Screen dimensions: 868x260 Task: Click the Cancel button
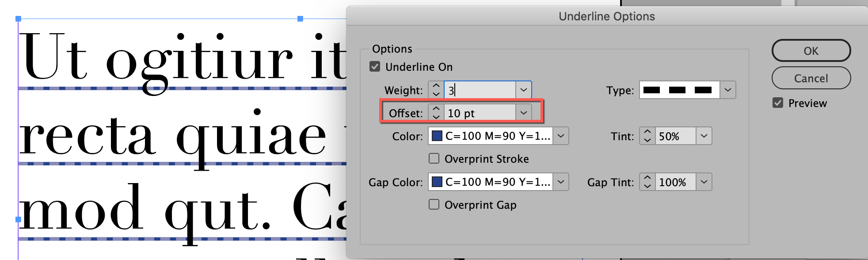tap(811, 78)
